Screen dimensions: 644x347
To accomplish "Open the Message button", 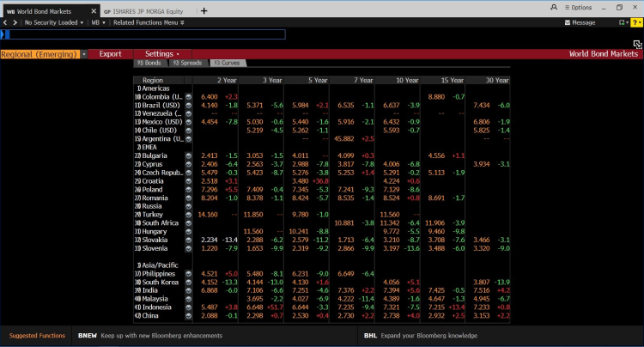I will (x=580, y=22).
